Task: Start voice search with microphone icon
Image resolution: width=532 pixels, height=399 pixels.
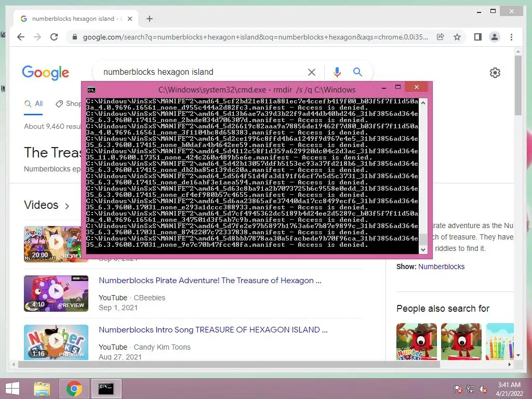Action: pos(337,72)
